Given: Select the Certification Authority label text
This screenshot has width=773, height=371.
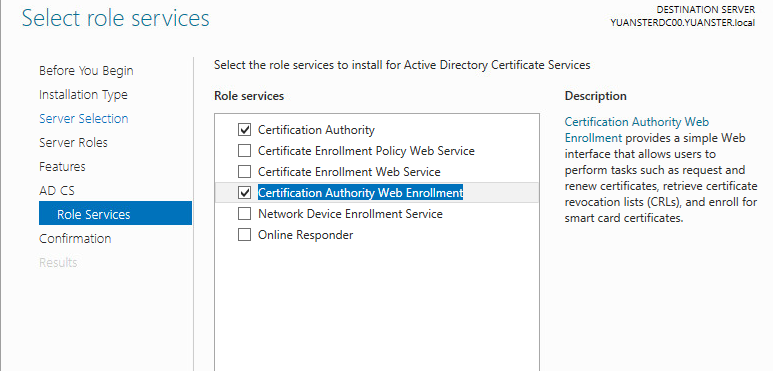Looking at the screenshot, I should pyautogui.click(x=316, y=130).
